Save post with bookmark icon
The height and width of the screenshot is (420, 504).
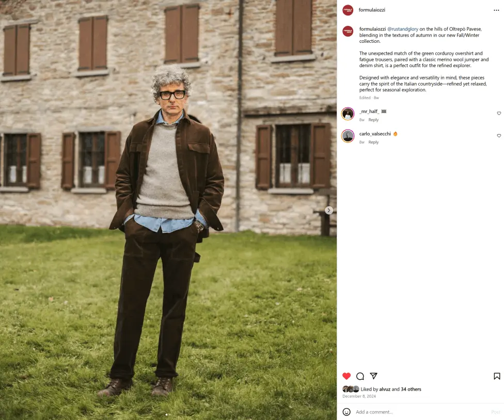click(497, 376)
